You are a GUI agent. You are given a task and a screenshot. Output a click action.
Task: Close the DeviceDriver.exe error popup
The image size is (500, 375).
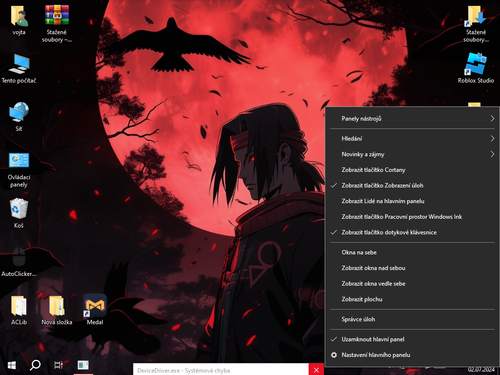pyautogui.click(x=316, y=370)
